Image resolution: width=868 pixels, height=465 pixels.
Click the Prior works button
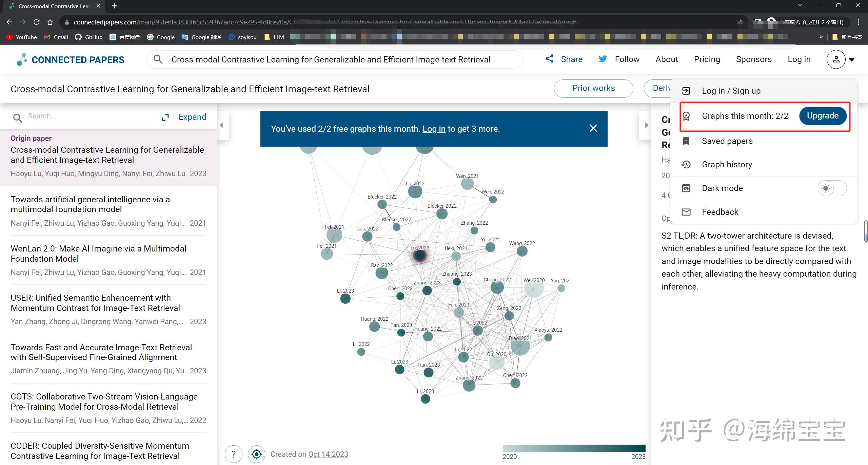[x=593, y=88]
